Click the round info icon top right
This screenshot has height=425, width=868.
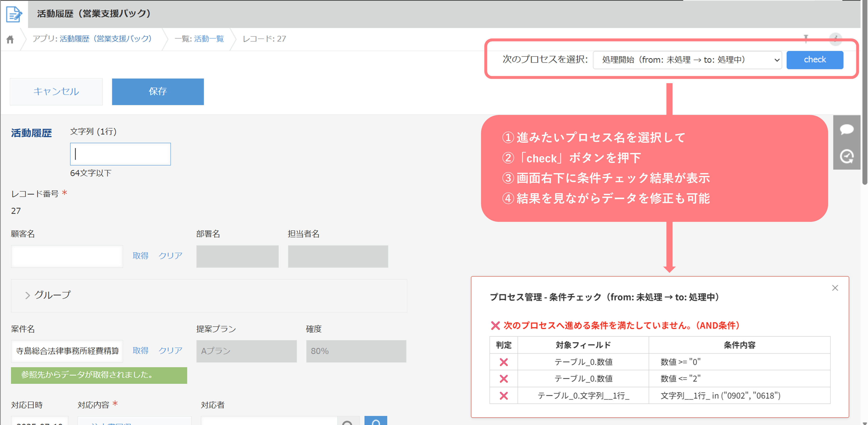[835, 39]
